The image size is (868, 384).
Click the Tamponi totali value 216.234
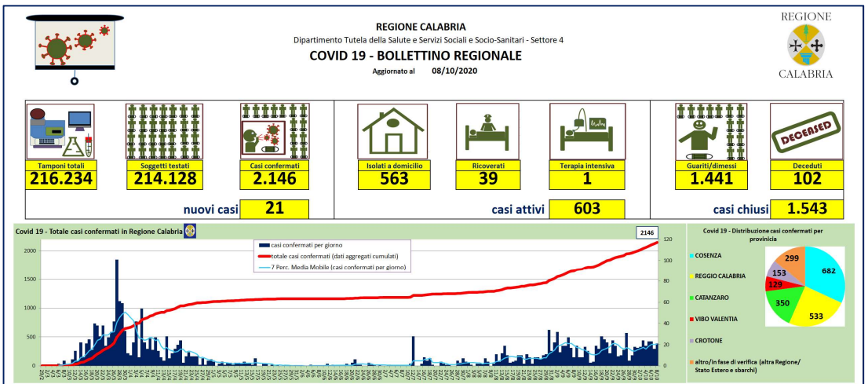pyautogui.click(x=60, y=179)
